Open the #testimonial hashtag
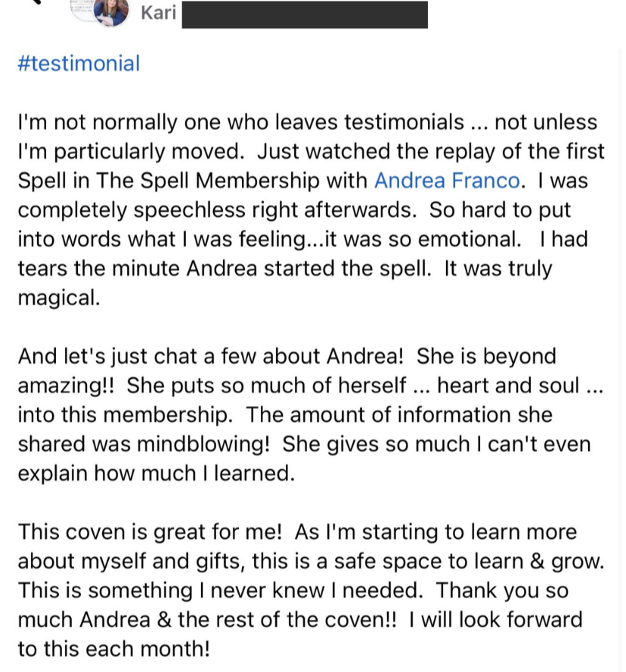Screen dimensions: 626x672 click(x=79, y=63)
